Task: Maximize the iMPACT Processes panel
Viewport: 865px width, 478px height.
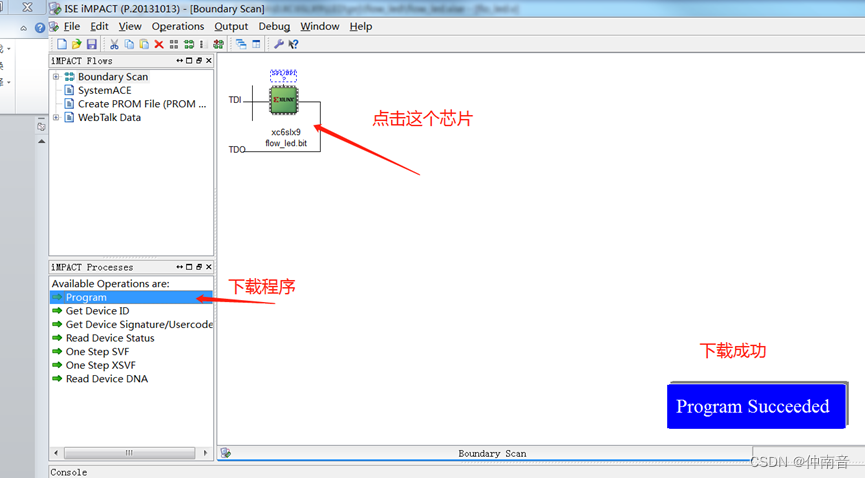Action: pos(189,267)
